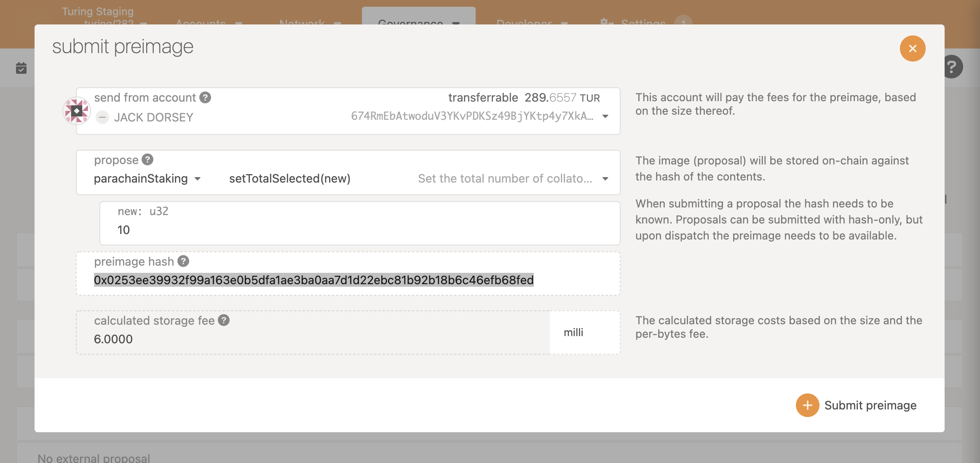Close the submit preimage dialog
Image resolution: width=980 pixels, height=463 pixels.
point(912,48)
